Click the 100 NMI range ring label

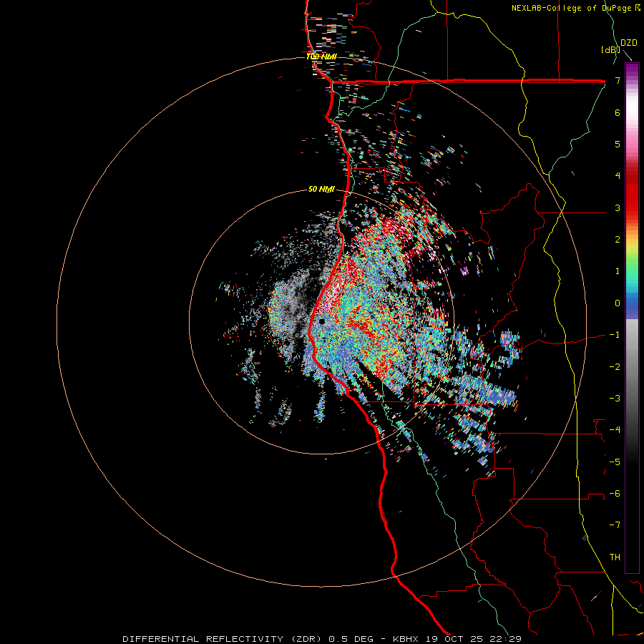click(321, 57)
